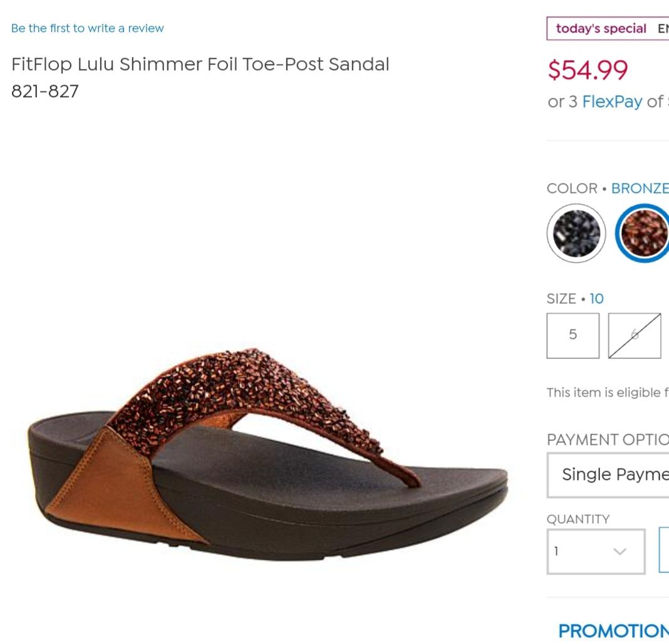669x644 pixels.
Task: Click the QUANTITY label
Action: 578,519
